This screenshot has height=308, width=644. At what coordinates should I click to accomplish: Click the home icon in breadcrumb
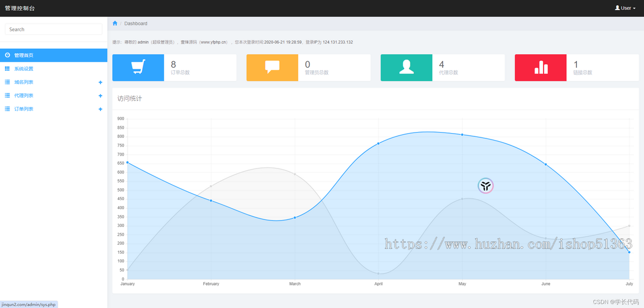point(115,23)
